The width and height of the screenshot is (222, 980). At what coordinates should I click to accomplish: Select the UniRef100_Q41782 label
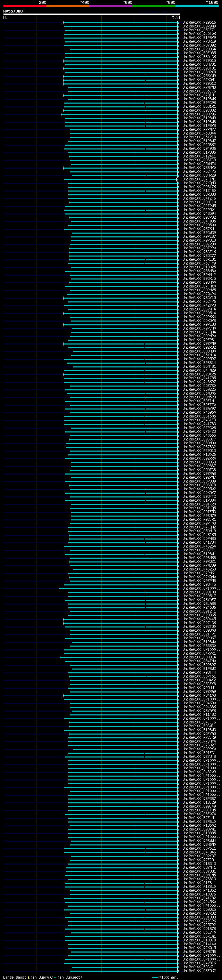(x=199, y=898)
